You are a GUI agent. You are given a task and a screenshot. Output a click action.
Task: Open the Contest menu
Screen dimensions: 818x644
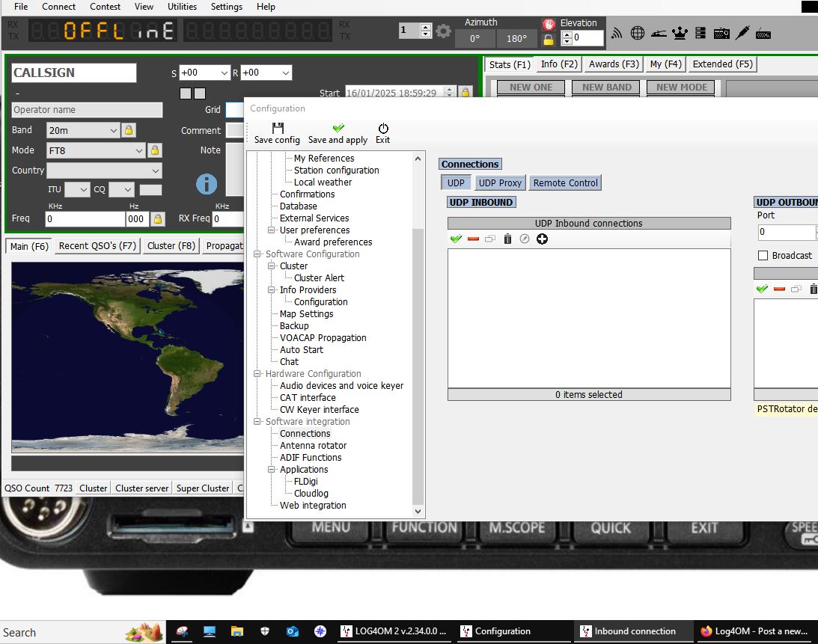[x=105, y=7]
